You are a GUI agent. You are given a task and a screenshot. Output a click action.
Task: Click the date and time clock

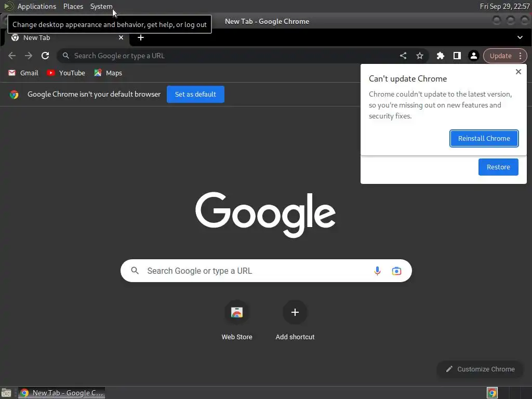click(504, 6)
